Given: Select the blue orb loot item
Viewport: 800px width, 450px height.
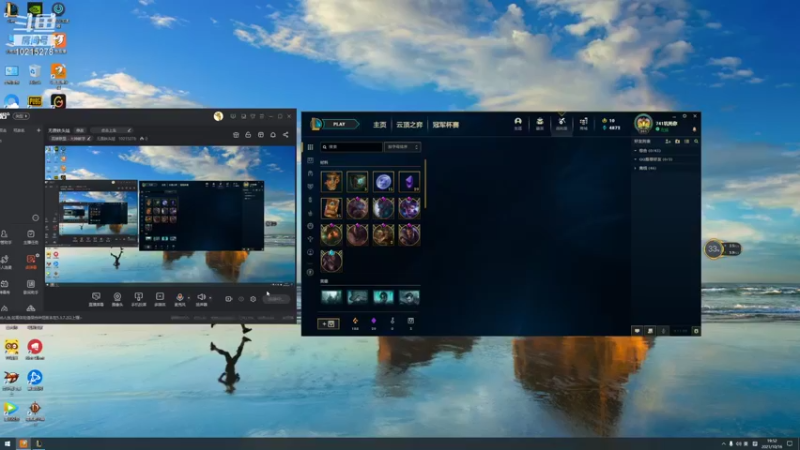Looking at the screenshot, I should (x=383, y=182).
